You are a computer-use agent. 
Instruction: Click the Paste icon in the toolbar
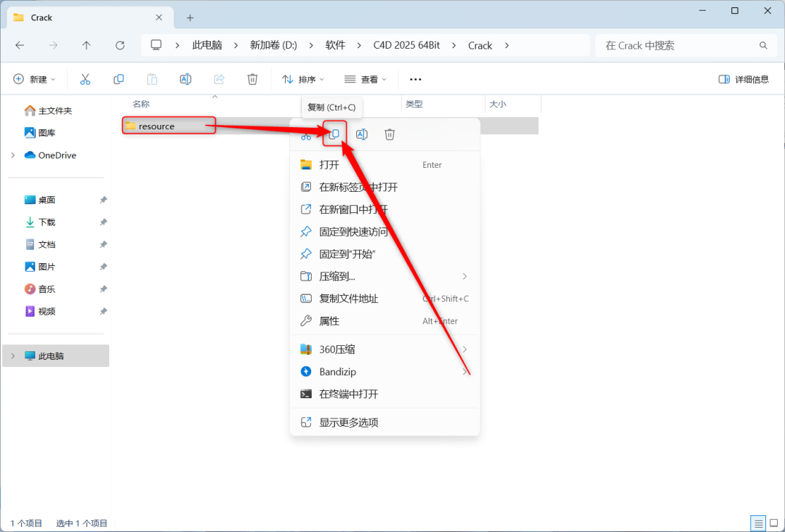[152, 79]
